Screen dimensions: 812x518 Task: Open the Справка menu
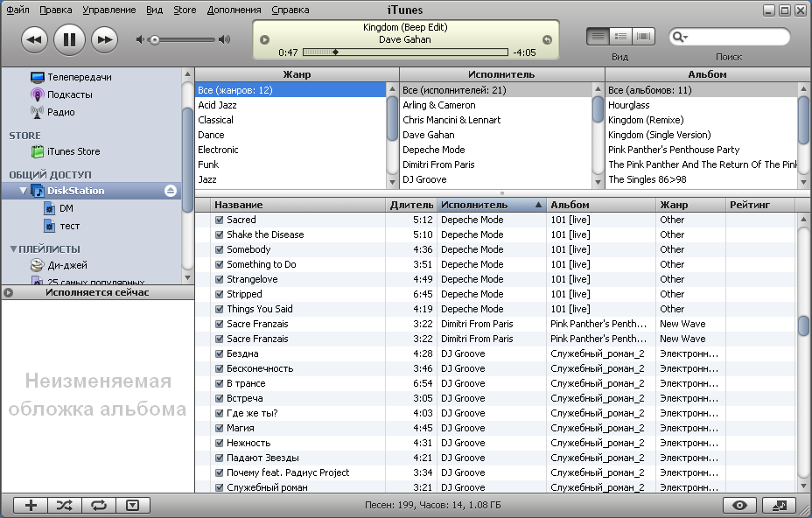point(290,10)
